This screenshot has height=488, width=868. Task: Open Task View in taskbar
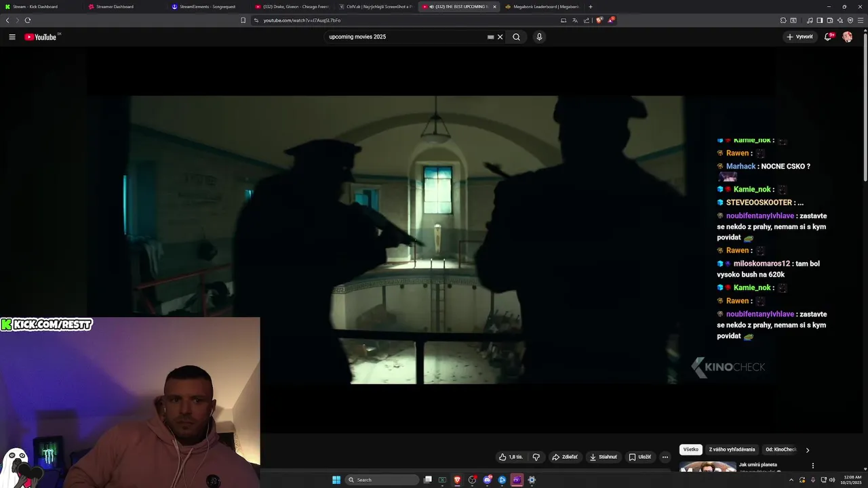(x=428, y=480)
